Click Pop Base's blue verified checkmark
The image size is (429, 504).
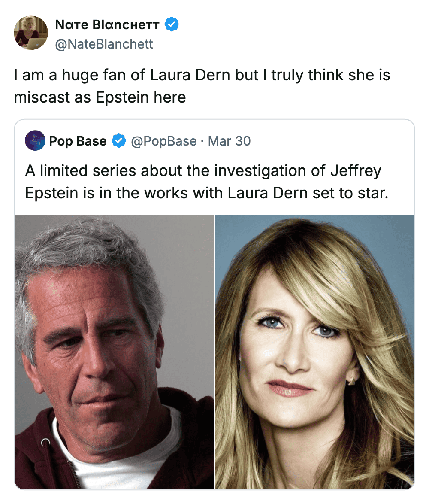pyautogui.click(x=119, y=141)
